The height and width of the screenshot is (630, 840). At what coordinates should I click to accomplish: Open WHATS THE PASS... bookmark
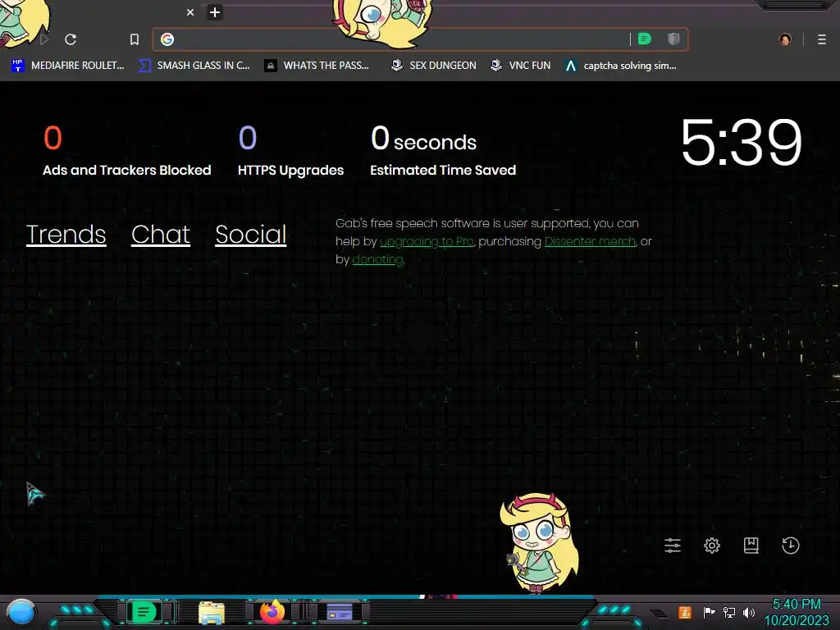click(317, 66)
